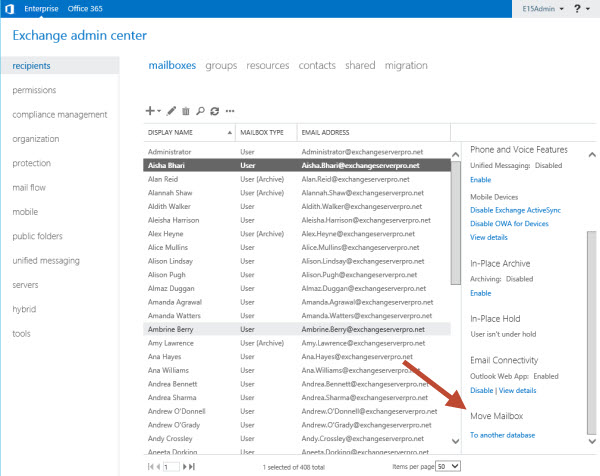Sort by Mailbox Type column header
Screen dimensions: 600x476
(266, 132)
